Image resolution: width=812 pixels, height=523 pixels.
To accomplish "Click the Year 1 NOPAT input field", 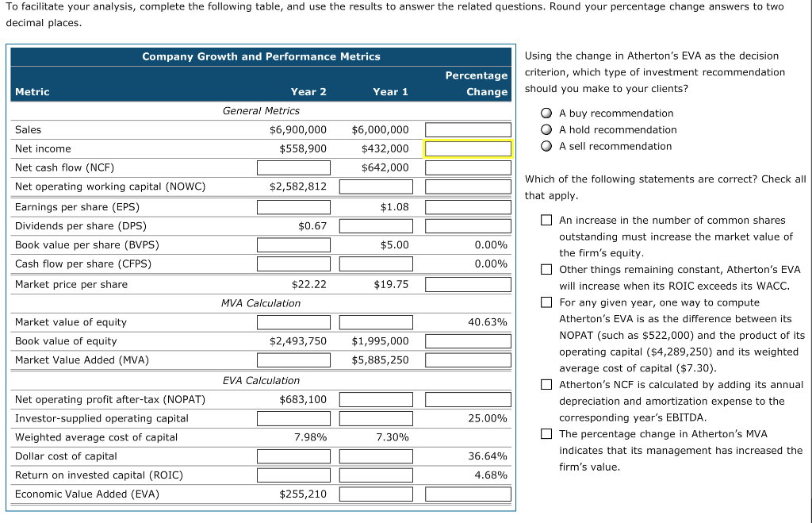I will [375, 399].
